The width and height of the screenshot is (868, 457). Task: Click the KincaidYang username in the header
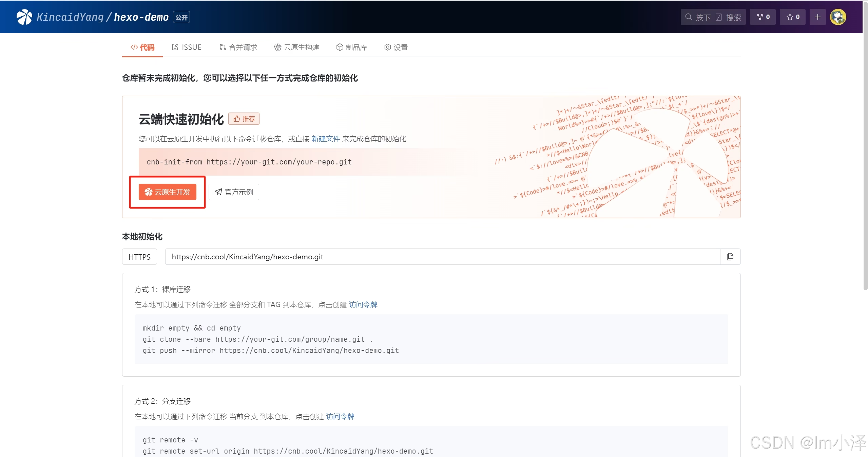[x=69, y=17]
